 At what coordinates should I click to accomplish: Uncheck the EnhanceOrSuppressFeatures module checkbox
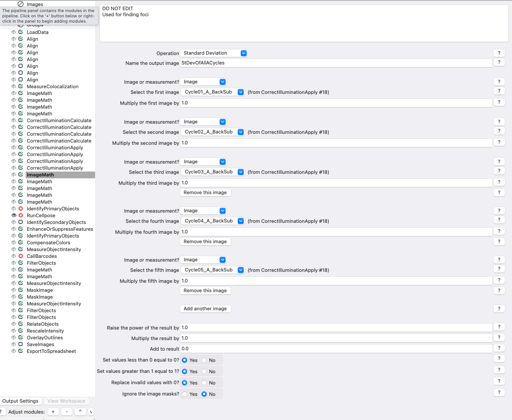pos(20,229)
